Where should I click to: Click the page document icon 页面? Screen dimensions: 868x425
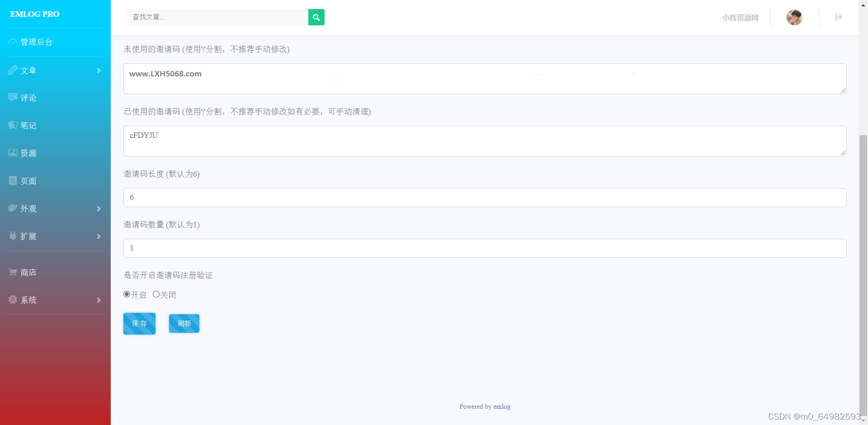coord(13,180)
